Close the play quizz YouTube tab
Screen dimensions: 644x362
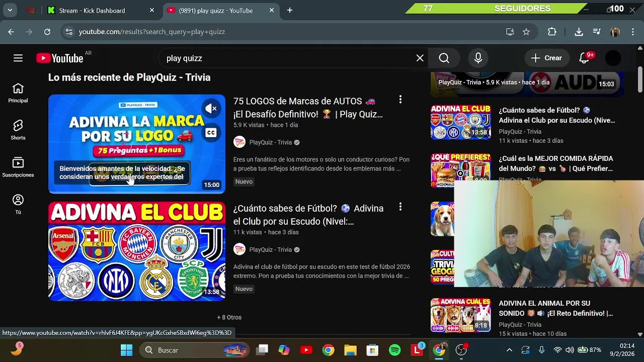(272, 10)
